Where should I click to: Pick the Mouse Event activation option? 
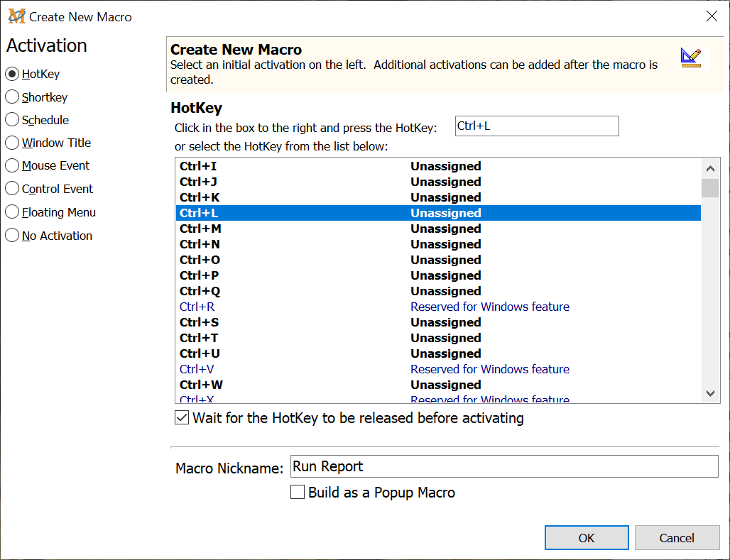[12, 165]
